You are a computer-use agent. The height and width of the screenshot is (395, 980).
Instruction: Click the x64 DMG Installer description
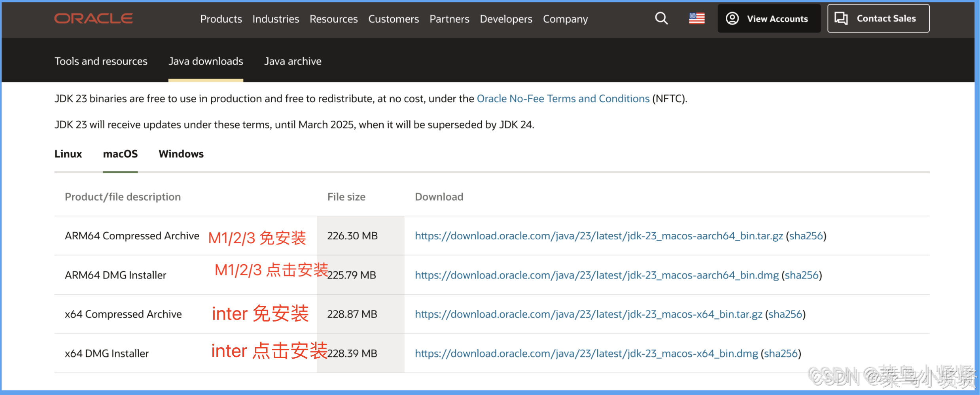click(x=107, y=353)
